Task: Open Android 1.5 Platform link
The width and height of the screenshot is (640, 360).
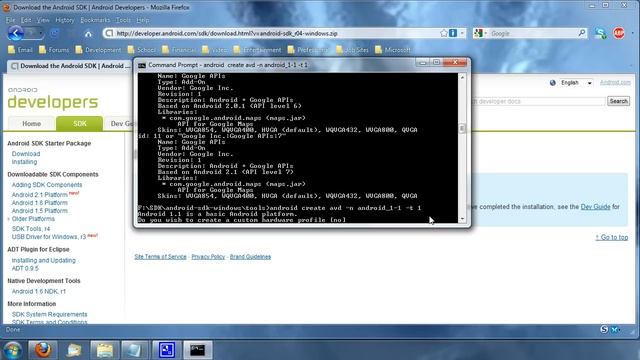Action: pos(39,211)
